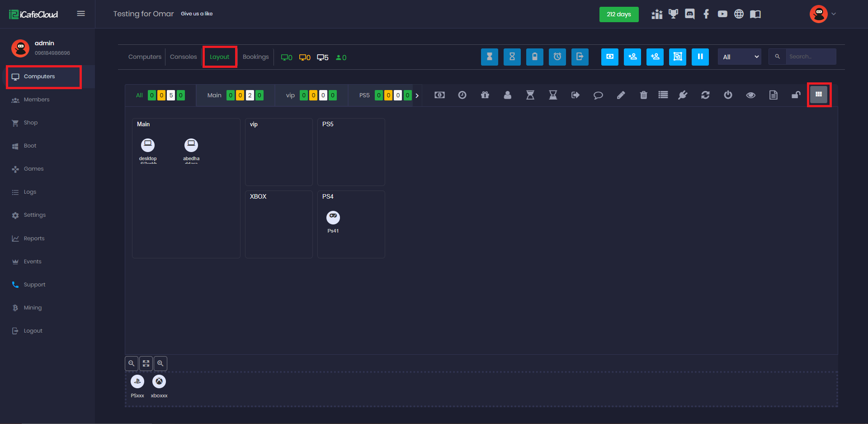868x424 pixels.
Task: Expand the admin avatar menu arrow
Action: coord(834,14)
